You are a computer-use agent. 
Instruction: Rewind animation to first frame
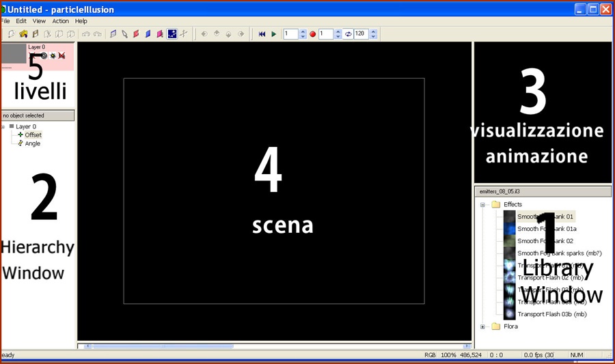click(x=262, y=34)
